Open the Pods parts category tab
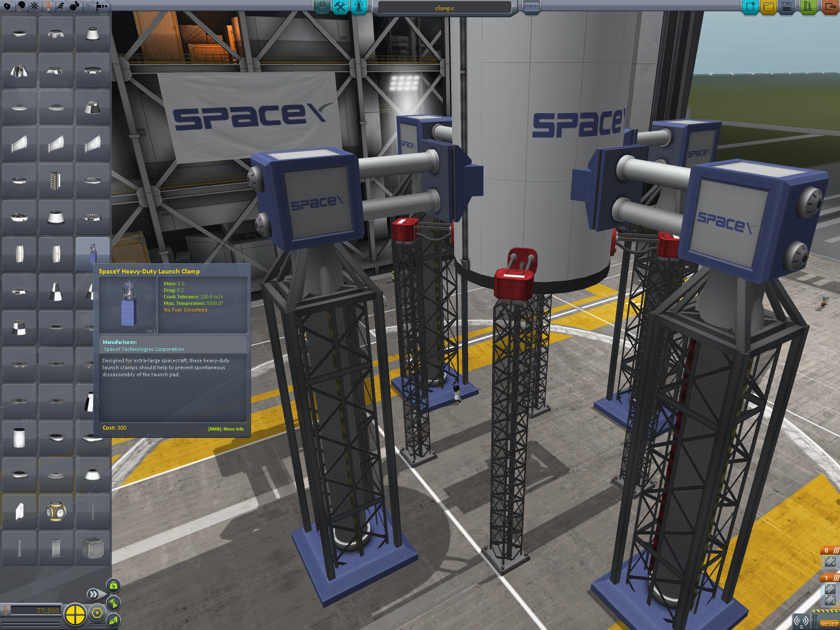The height and width of the screenshot is (630, 840). pyautogui.click(x=7, y=6)
